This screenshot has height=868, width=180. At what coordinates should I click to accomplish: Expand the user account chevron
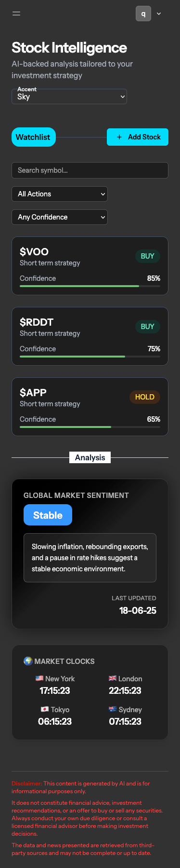[159, 14]
